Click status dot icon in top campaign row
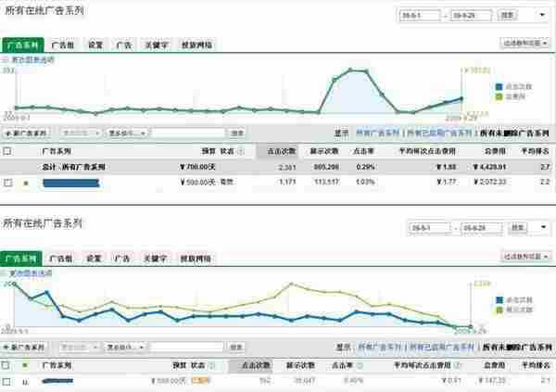This screenshot has height=392, width=556. pyautogui.click(x=26, y=183)
